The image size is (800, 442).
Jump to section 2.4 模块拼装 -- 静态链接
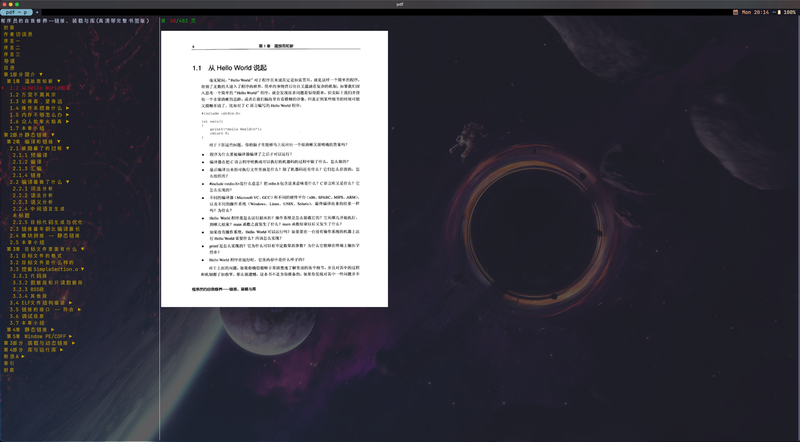click(44, 235)
